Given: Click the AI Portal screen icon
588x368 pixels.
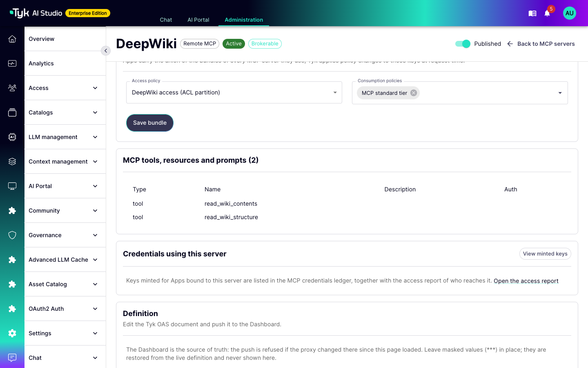Looking at the screenshot, I should [12, 186].
